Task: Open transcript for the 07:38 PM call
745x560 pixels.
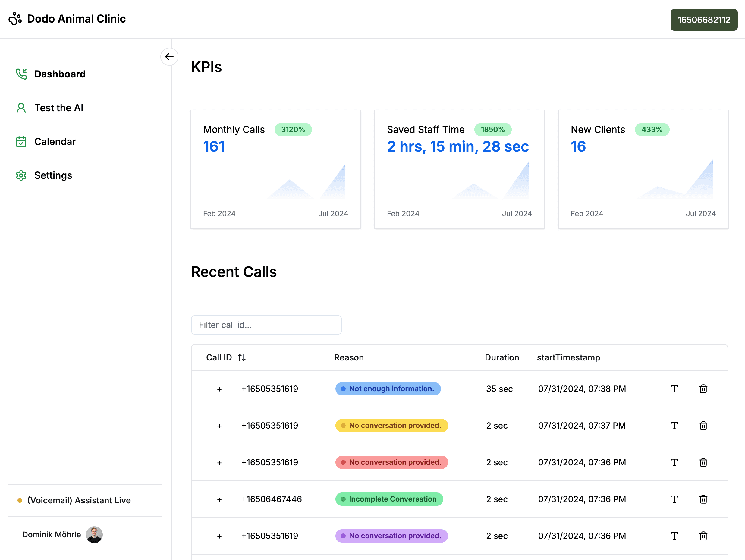Action: pos(674,389)
